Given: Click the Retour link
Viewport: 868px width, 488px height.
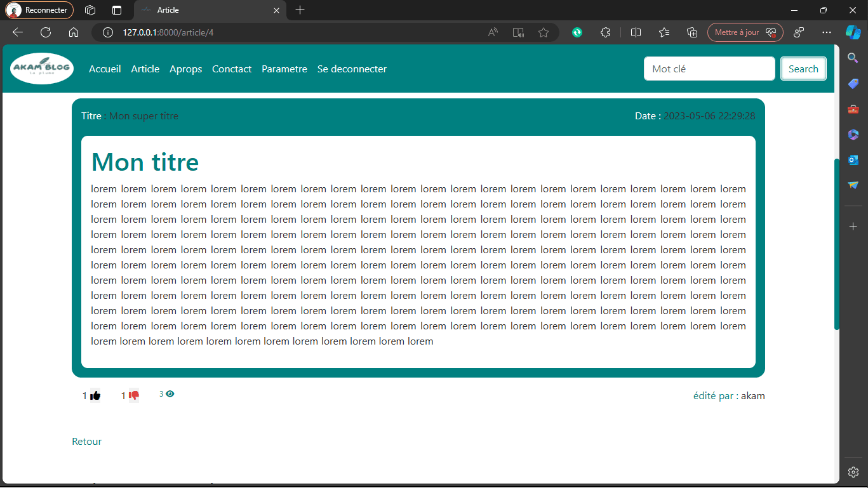Looking at the screenshot, I should (x=87, y=442).
